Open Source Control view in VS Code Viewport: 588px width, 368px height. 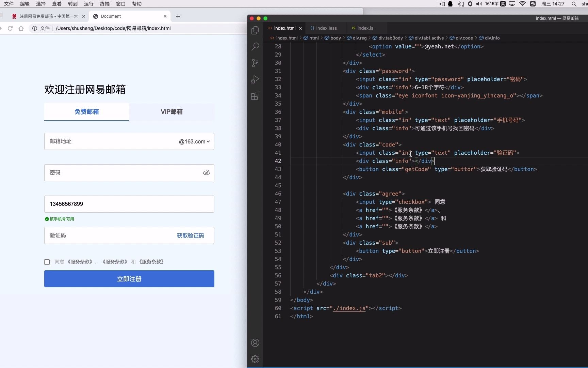255,63
